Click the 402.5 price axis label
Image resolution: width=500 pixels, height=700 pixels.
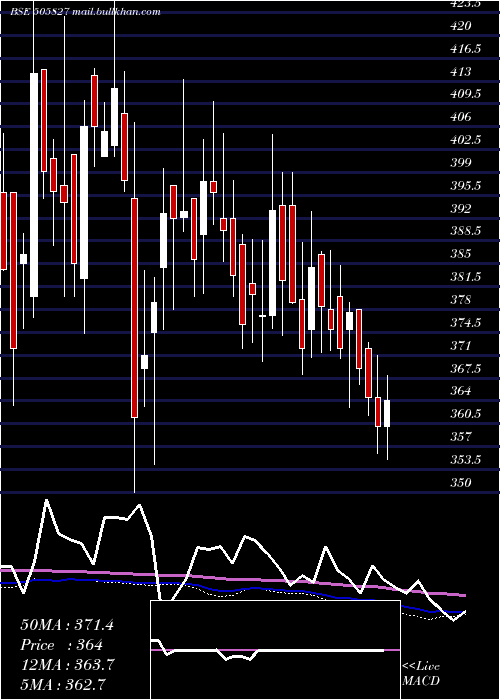tap(466, 140)
